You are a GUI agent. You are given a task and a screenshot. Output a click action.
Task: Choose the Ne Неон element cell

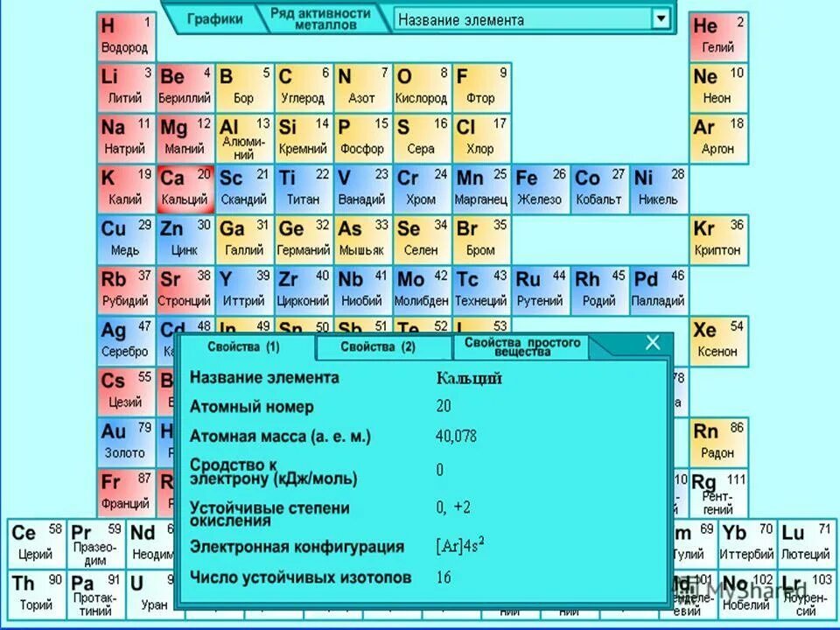point(718,87)
